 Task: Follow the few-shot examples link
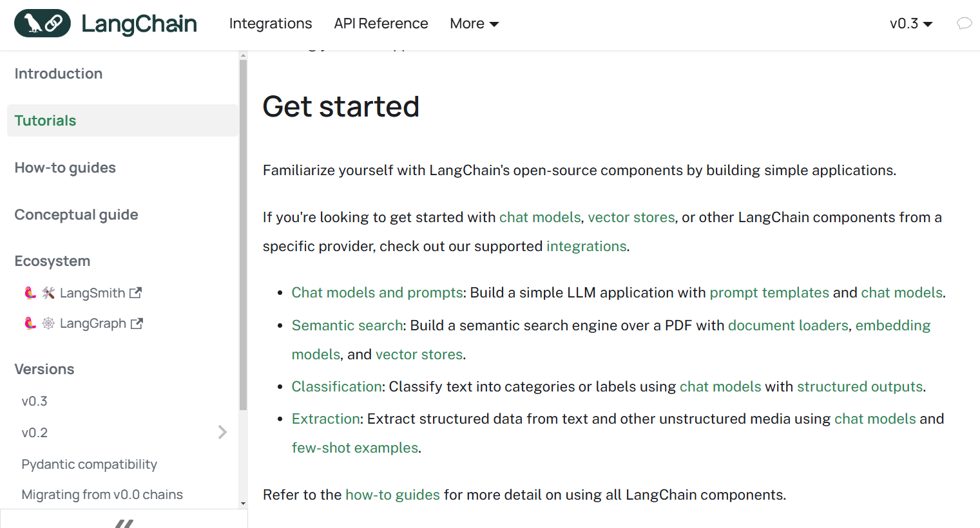tap(355, 448)
